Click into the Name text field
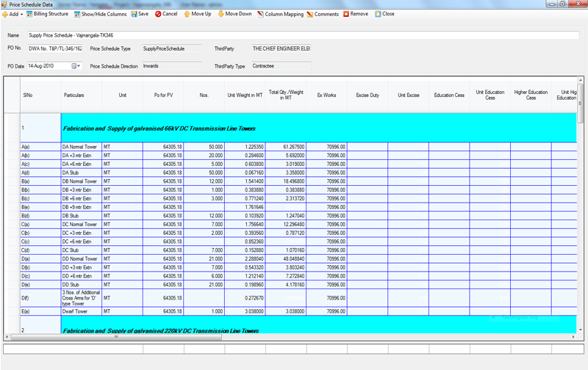This screenshot has height=370, width=588. click(294, 35)
